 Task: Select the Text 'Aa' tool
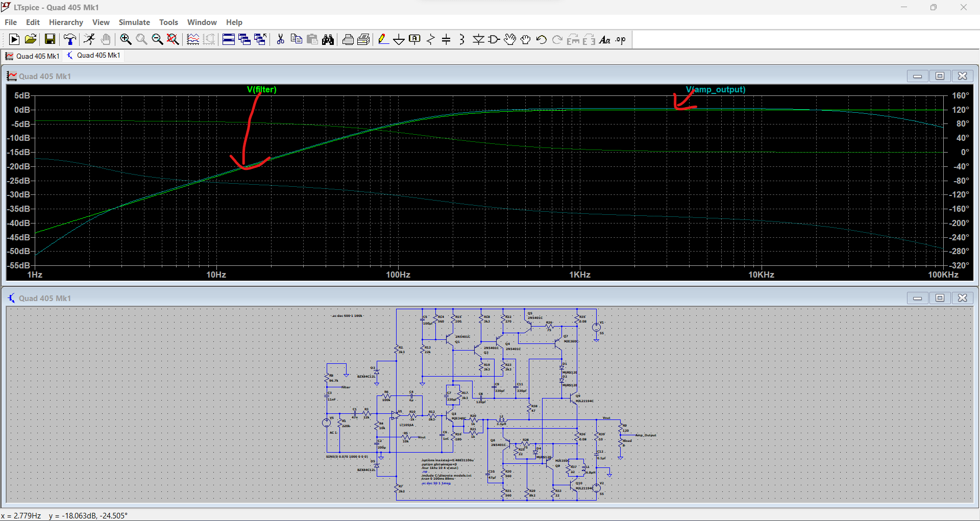click(605, 39)
